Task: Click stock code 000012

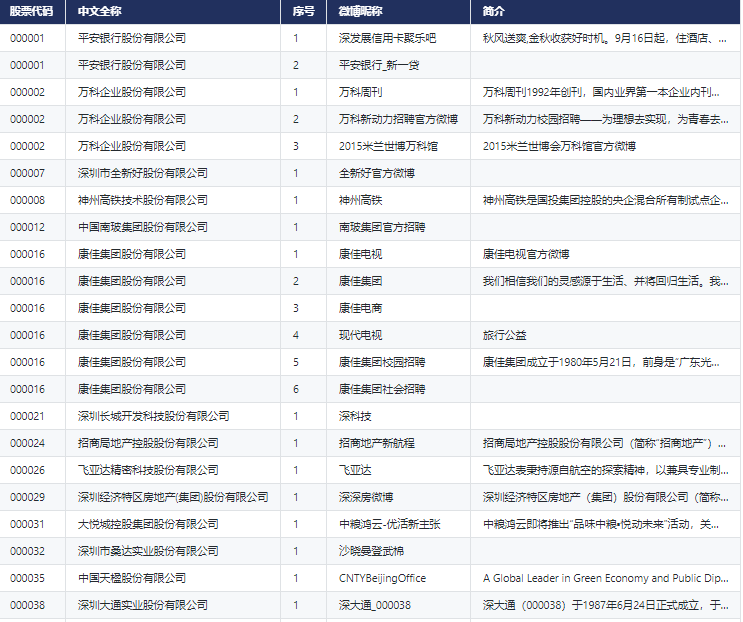Action: point(27,227)
